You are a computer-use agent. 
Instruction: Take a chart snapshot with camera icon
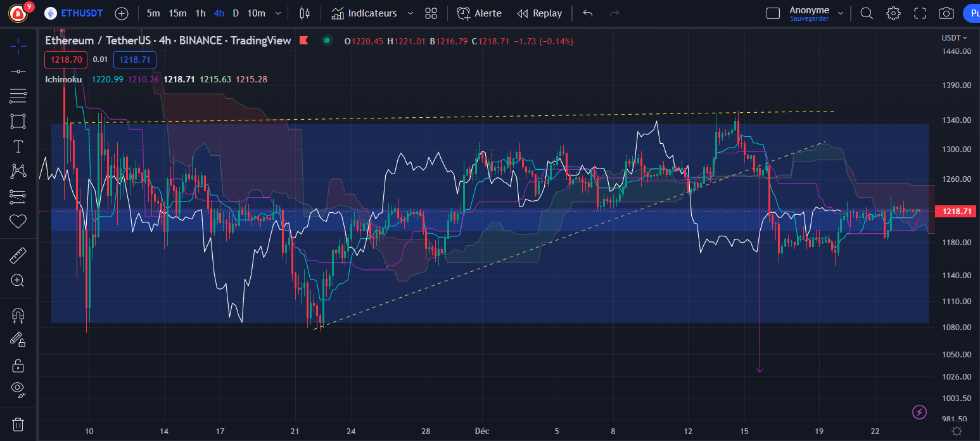click(x=946, y=13)
